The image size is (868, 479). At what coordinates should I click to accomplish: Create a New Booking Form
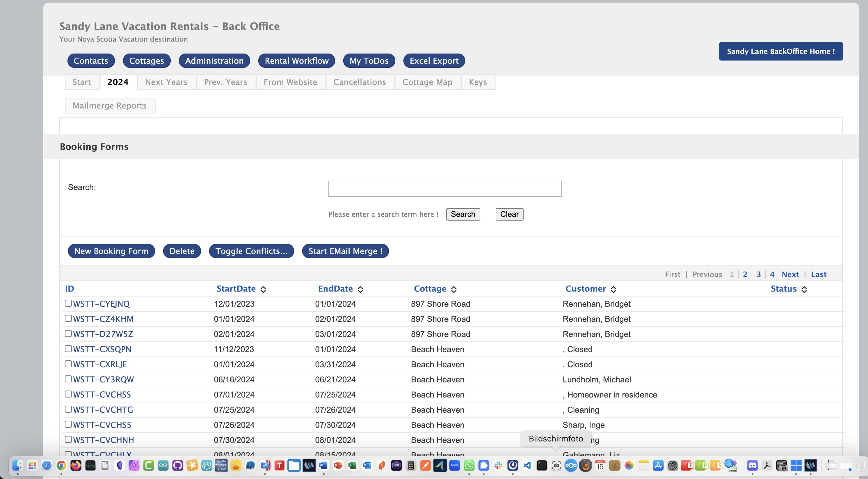click(111, 251)
